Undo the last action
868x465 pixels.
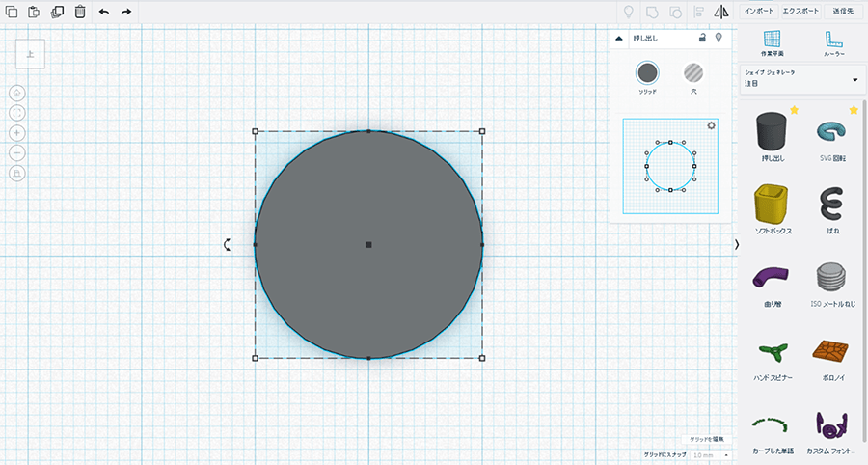[x=103, y=12]
